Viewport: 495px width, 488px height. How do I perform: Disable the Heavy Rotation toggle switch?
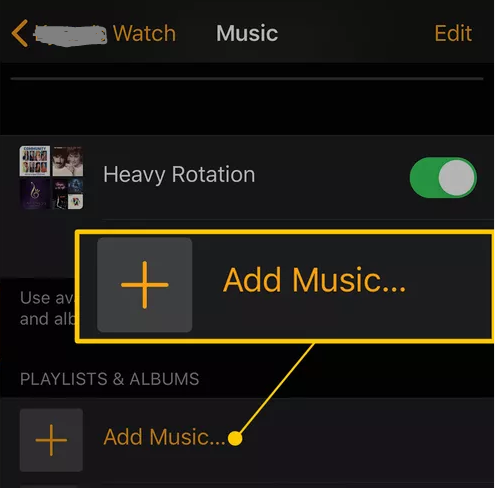pyautogui.click(x=443, y=178)
